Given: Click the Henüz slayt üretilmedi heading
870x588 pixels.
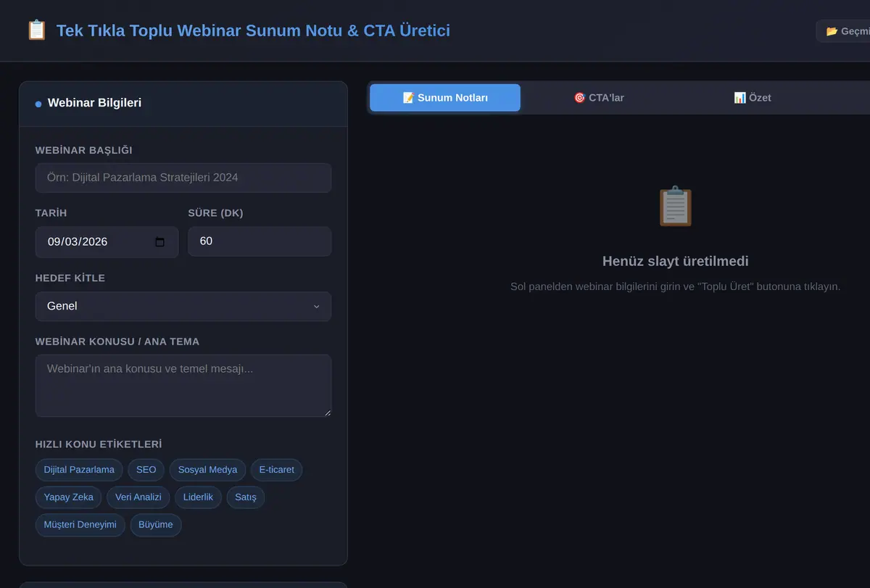Looking at the screenshot, I should tap(676, 261).
